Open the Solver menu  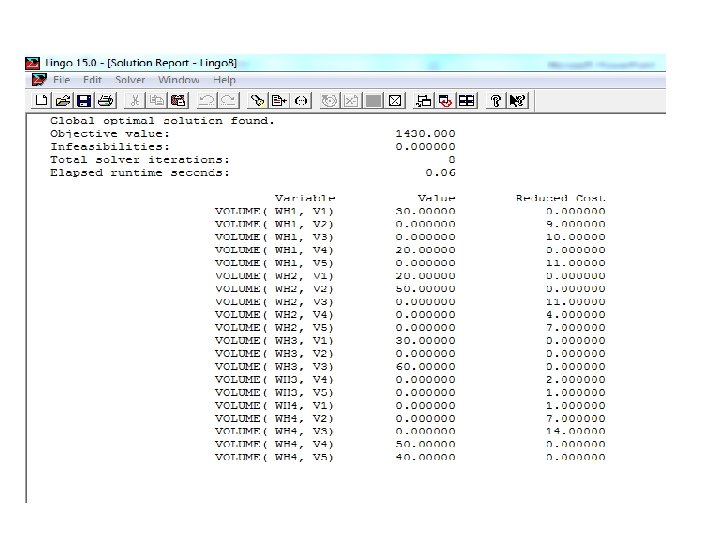130,80
